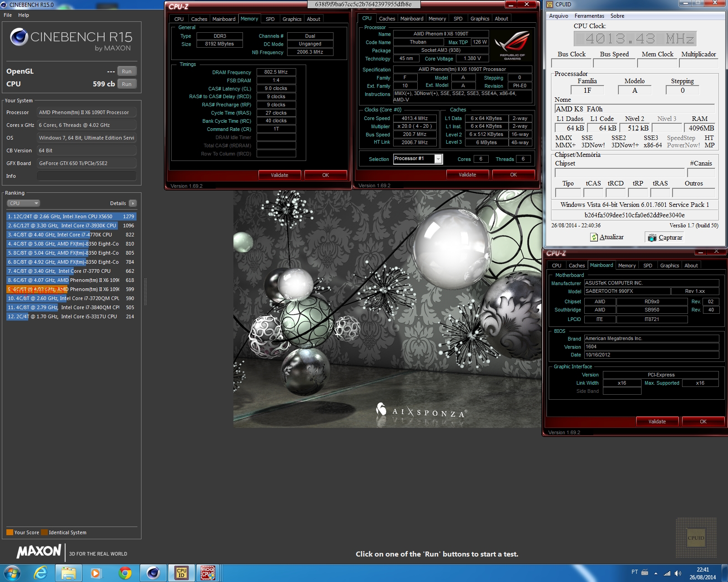Open the taskbar clock and date
The width and height of the screenshot is (728, 582).
pyautogui.click(x=703, y=573)
